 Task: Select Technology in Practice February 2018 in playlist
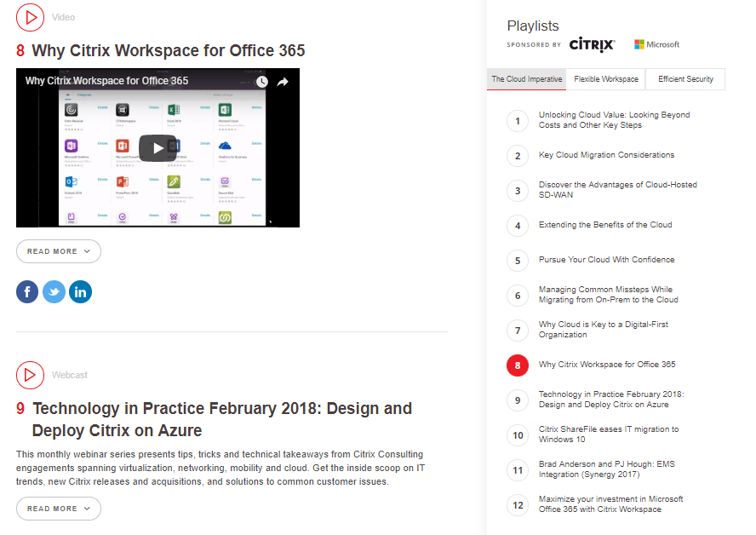[611, 400]
